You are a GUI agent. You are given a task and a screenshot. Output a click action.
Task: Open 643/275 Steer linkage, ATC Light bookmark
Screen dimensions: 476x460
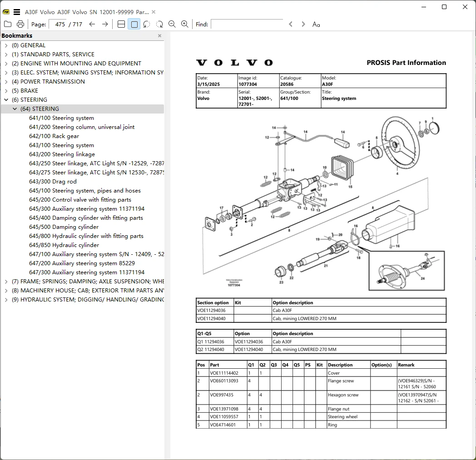97,173
